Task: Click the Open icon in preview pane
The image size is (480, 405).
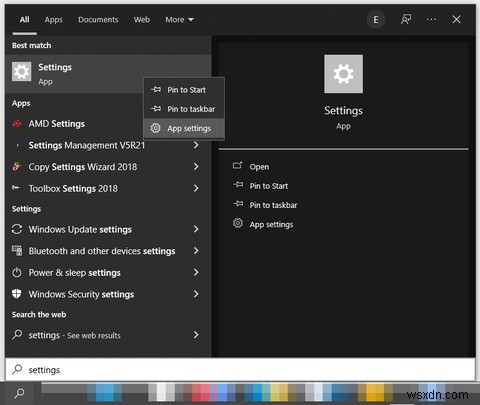Action: (x=237, y=165)
